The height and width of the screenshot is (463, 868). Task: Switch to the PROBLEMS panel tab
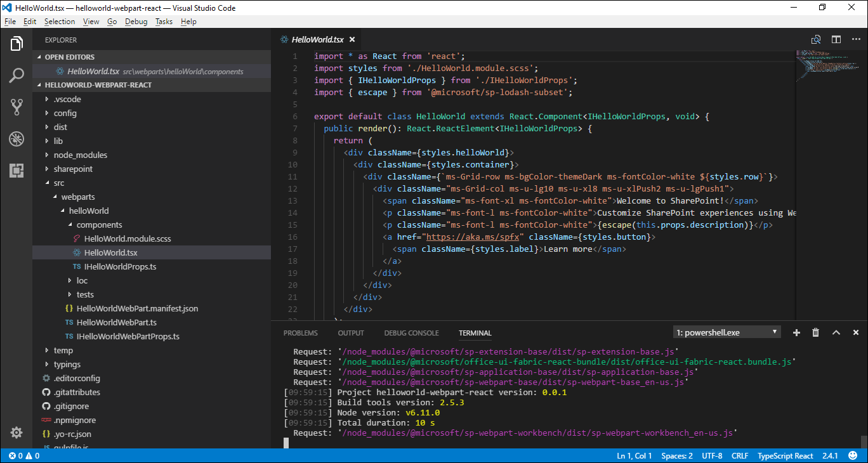point(301,333)
